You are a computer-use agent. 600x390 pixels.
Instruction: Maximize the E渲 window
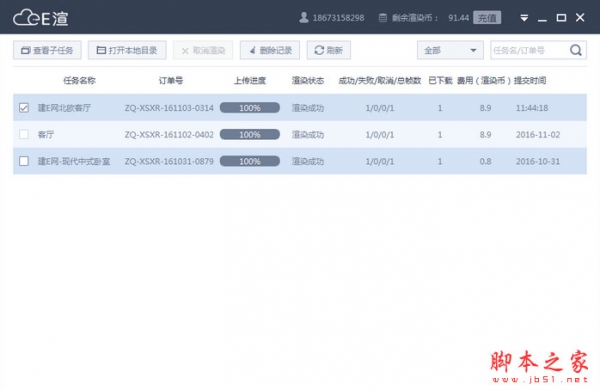pyautogui.click(x=561, y=18)
